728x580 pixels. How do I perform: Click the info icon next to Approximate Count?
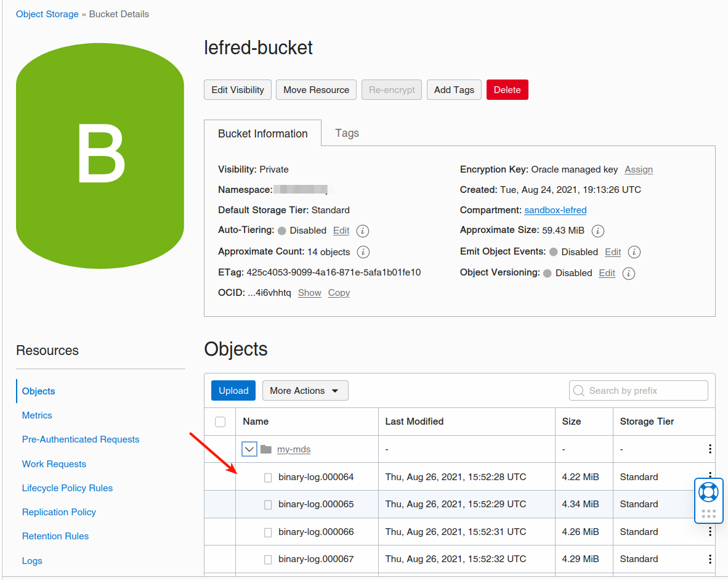pyautogui.click(x=363, y=251)
